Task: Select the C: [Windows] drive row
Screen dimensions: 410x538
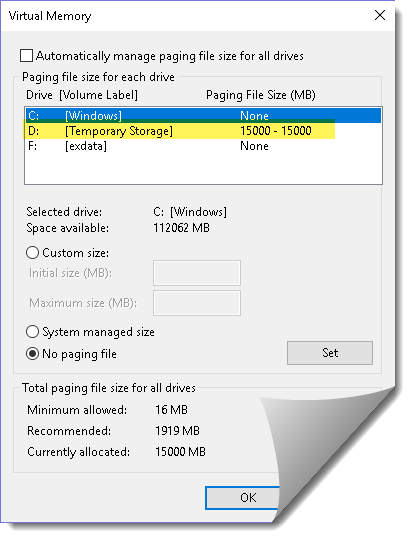Action: pyautogui.click(x=203, y=115)
